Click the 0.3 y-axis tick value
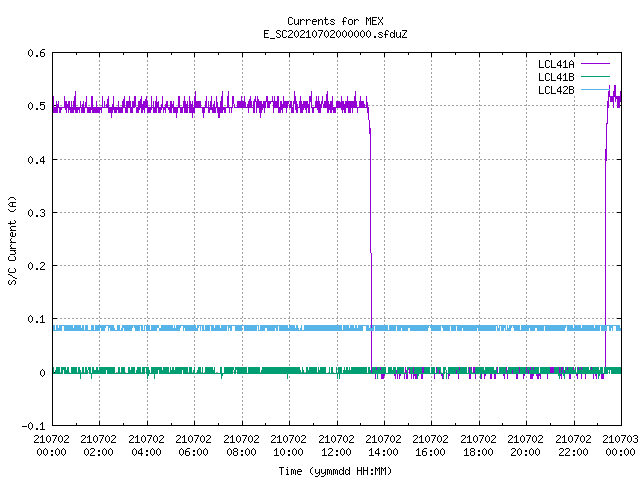 click(36, 213)
